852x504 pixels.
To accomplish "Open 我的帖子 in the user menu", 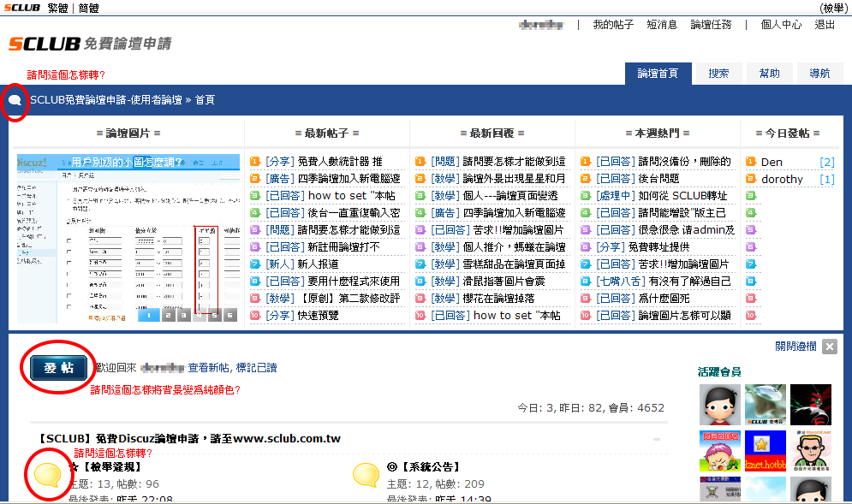I will 613,25.
